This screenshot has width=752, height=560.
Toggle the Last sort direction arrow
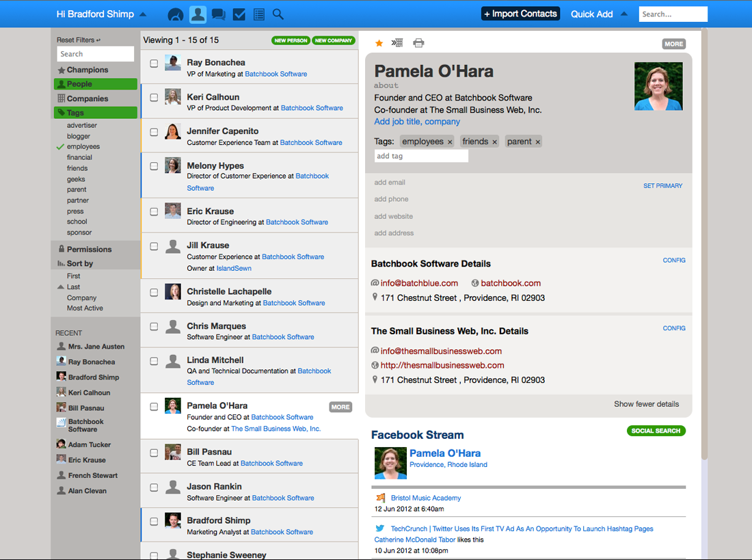[60, 287]
